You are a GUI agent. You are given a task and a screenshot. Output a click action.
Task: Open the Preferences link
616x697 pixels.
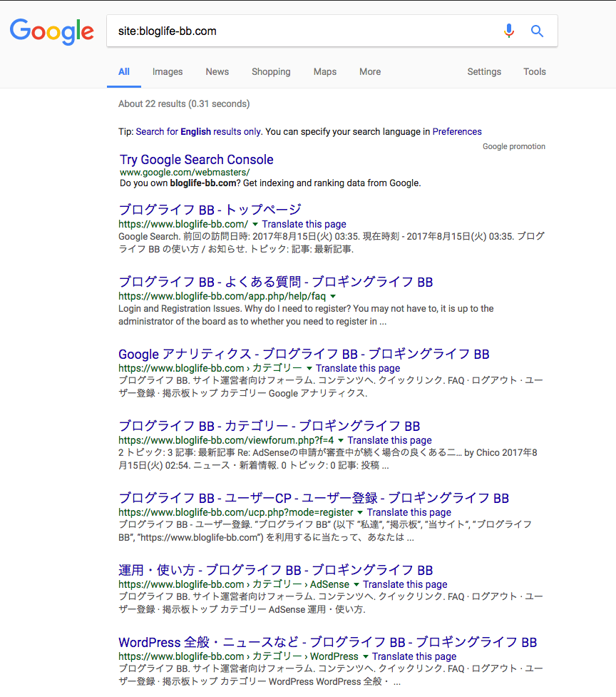pos(457,131)
